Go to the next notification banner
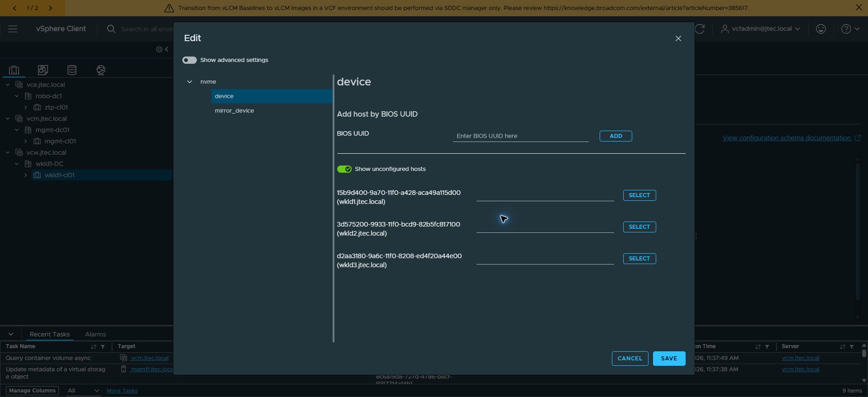 click(50, 8)
